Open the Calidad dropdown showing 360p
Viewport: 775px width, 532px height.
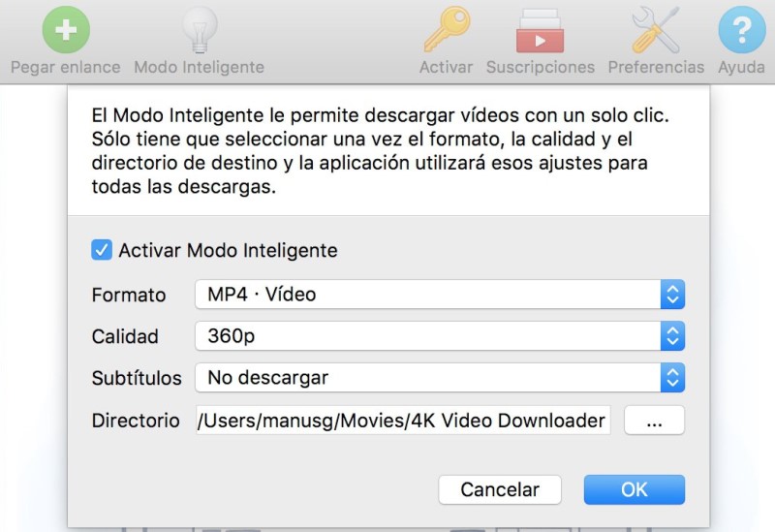[x=440, y=335]
